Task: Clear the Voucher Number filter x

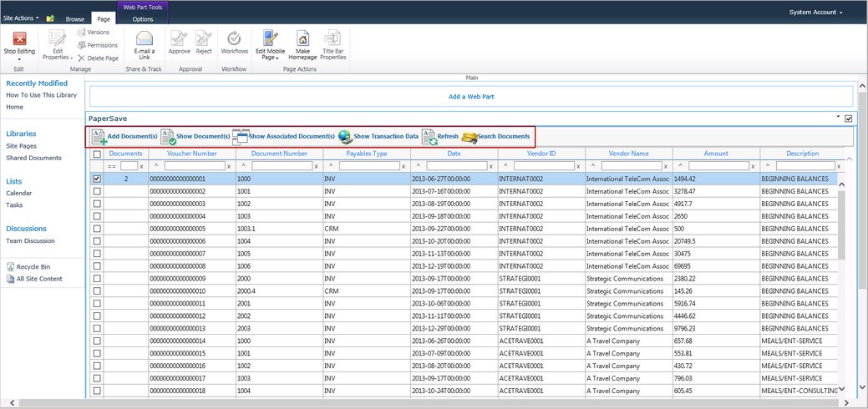Action: coord(229,166)
